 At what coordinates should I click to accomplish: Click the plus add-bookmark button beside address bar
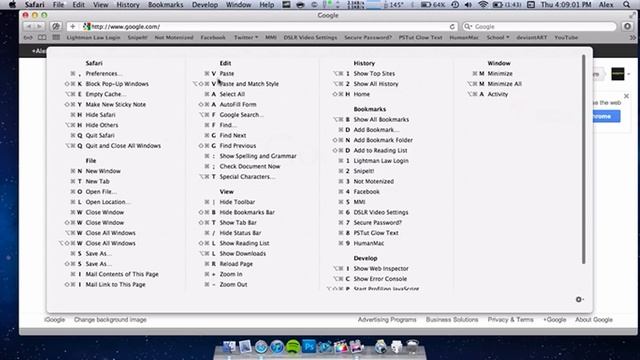[73, 27]
